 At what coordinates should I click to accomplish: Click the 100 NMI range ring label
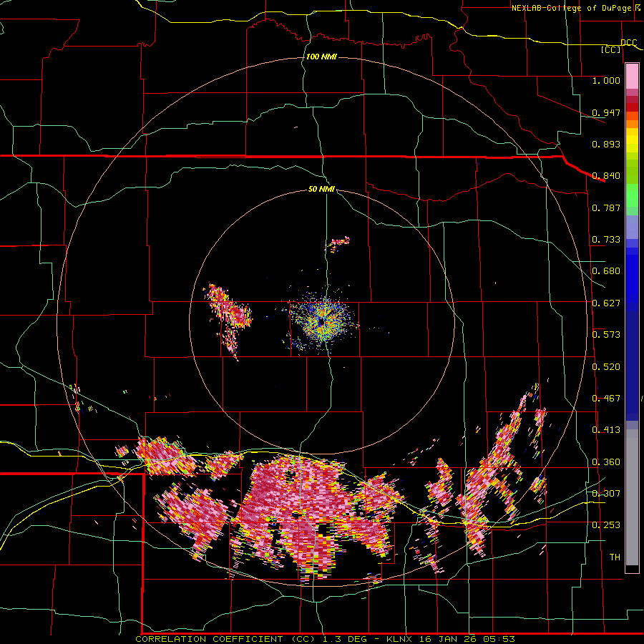pos(321,57)
